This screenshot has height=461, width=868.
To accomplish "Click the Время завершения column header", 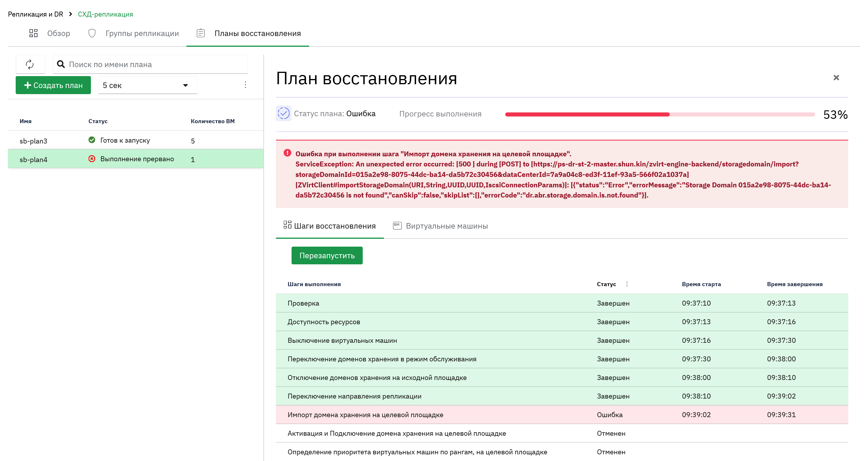I will coord(795,284).
